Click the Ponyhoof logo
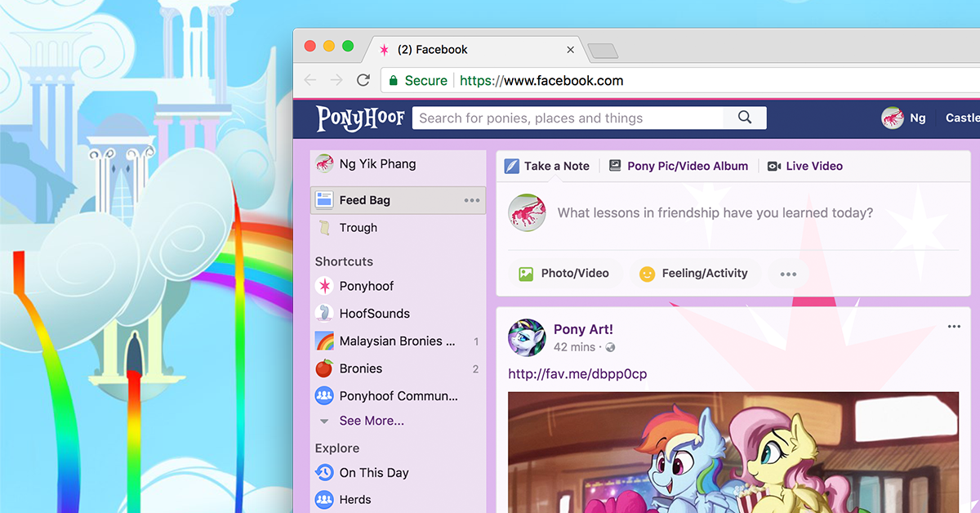Image resolution: width=980 pixels, height=513 pixels. tap(360, 118)
